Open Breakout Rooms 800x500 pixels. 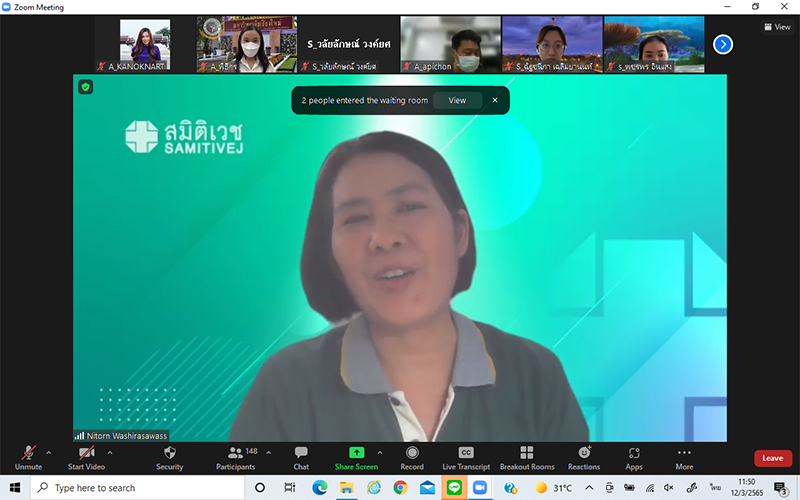click(x=527, y=458)
